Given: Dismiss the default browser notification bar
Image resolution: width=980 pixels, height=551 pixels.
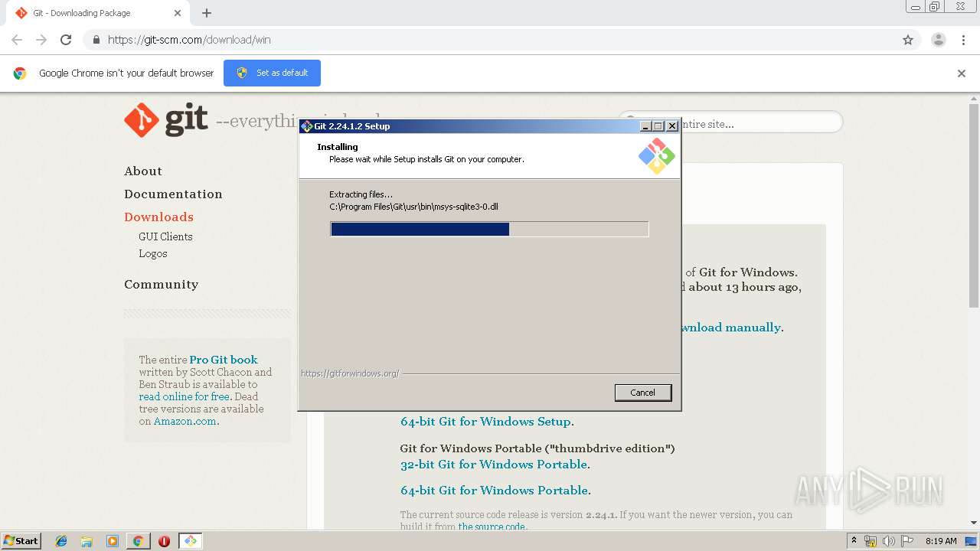Looking at the screenshot, I should coord(962,73).
